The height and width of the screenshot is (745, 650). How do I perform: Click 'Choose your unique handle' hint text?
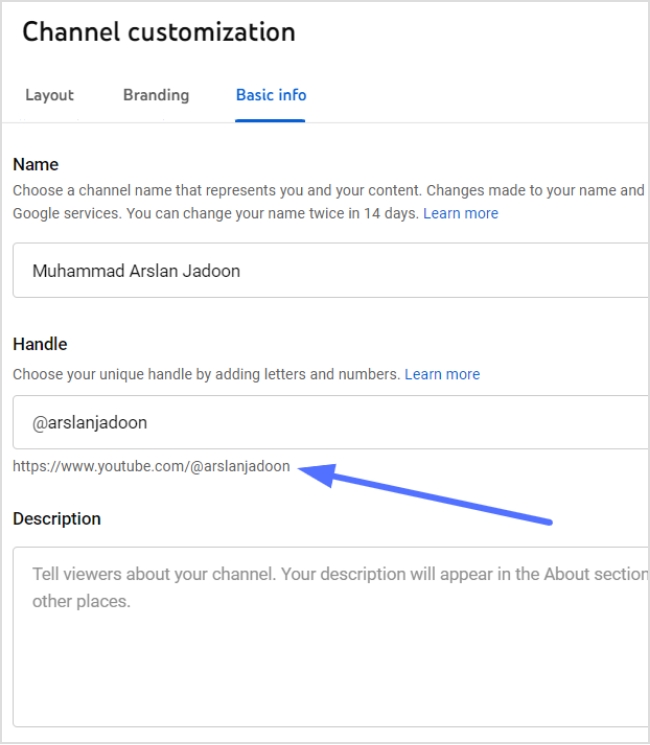[x=206, y=374]
